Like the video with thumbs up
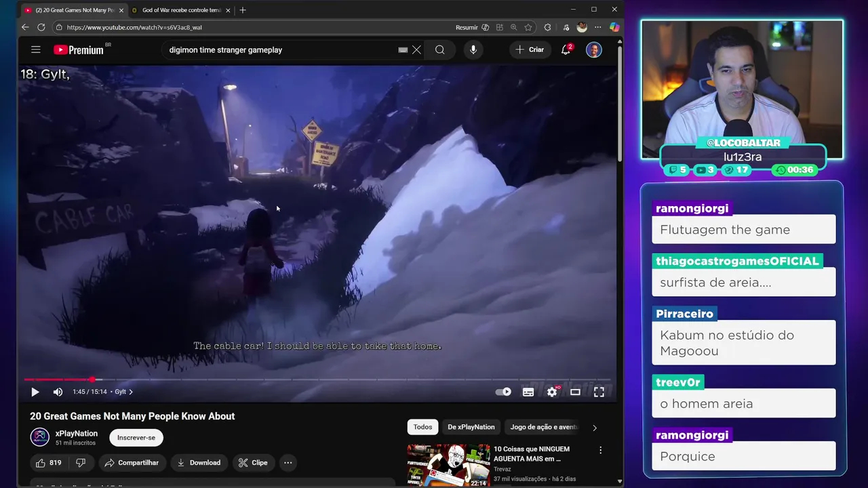Image resolution: width=868 pixels, height=488 pixels. click(47, 463)
